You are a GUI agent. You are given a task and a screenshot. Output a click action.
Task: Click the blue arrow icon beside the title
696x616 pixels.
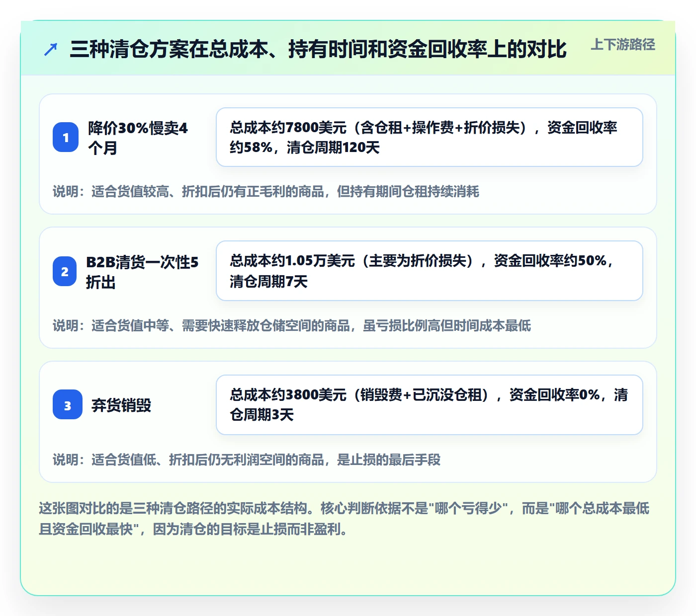(51, 49)
